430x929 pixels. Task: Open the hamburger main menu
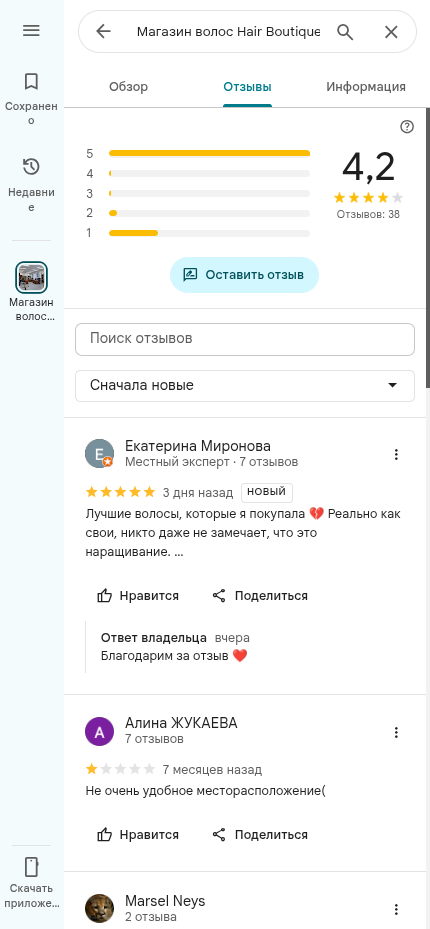31,30
